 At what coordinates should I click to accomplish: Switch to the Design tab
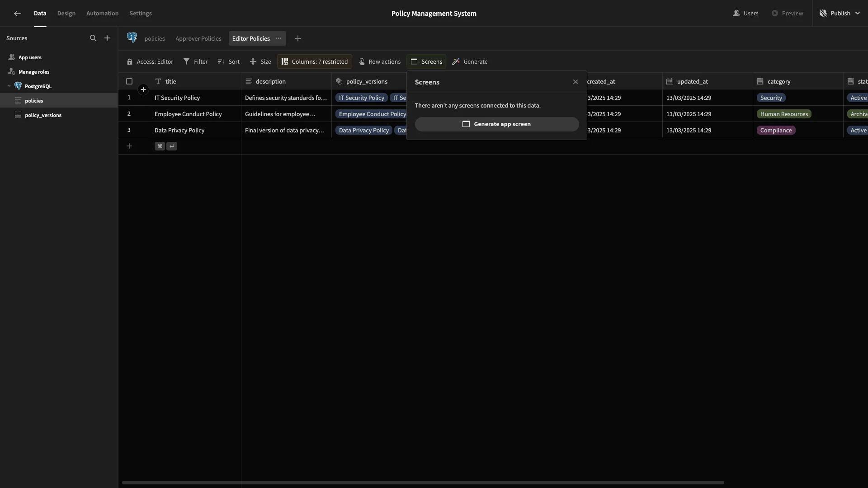(66, 14)
